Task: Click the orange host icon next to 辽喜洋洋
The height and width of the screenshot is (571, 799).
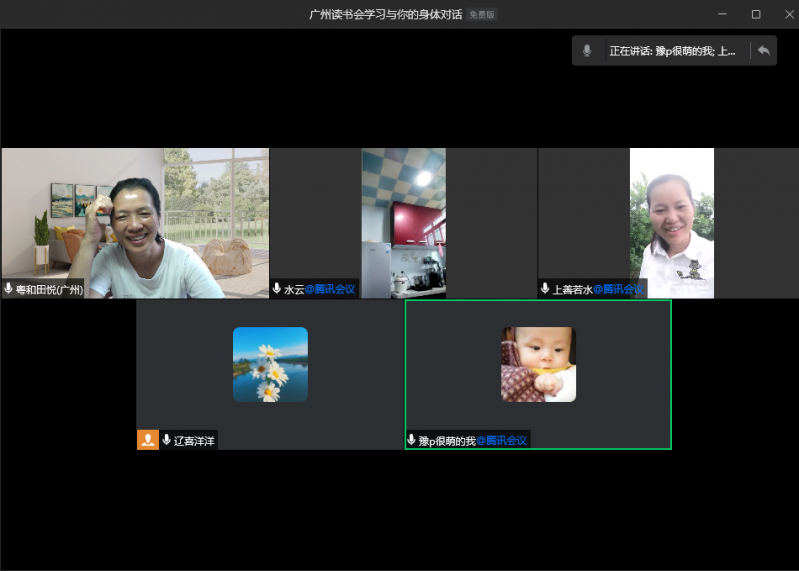Action: (147, 440)
